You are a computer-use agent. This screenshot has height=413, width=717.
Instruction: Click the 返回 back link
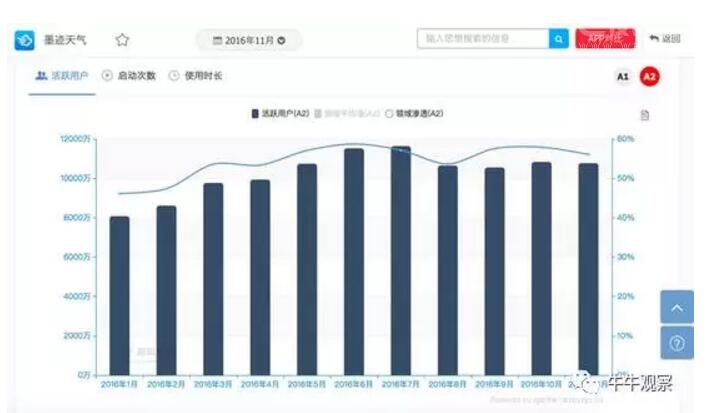pyautogui.click(x=664, y=39)
